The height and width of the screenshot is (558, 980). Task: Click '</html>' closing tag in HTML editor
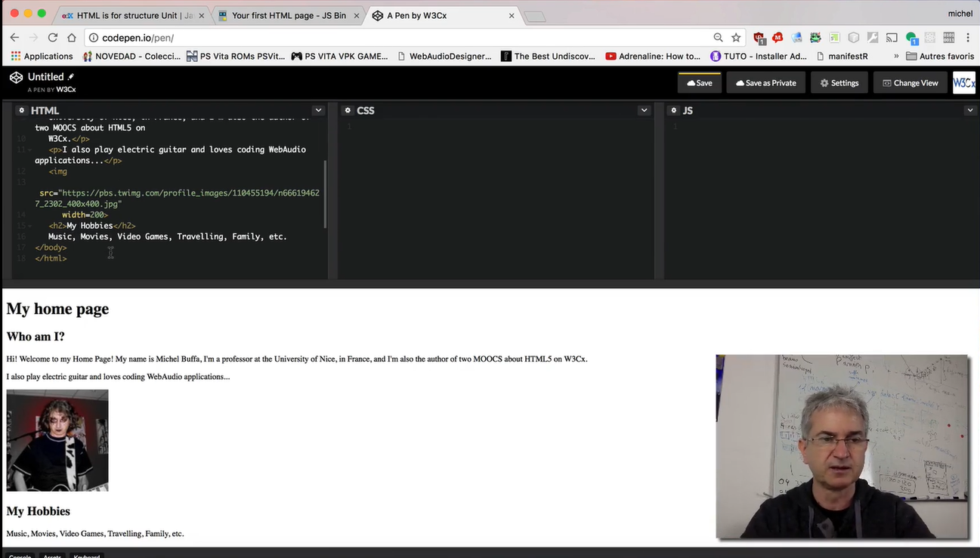[x=51, y=258]
